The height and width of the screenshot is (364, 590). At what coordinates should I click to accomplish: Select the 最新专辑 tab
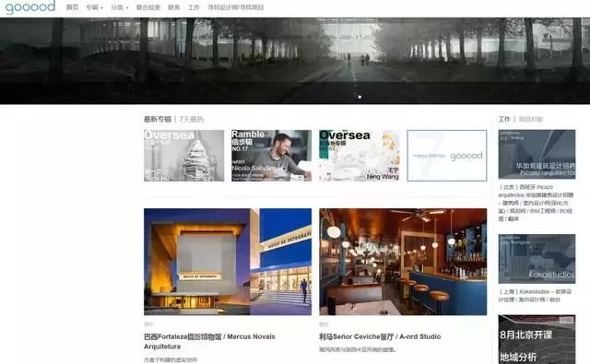tap(158, 119)
